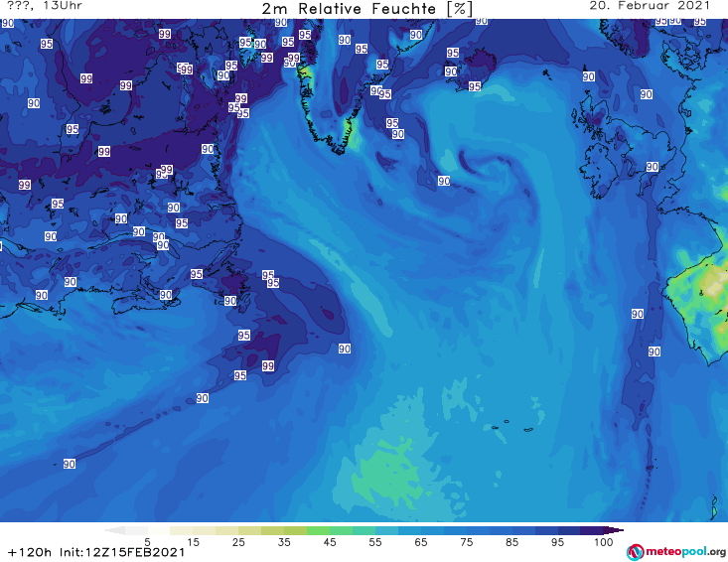Click the legend value 65
The width and height of the screenshot is (728, 562).
421,542
